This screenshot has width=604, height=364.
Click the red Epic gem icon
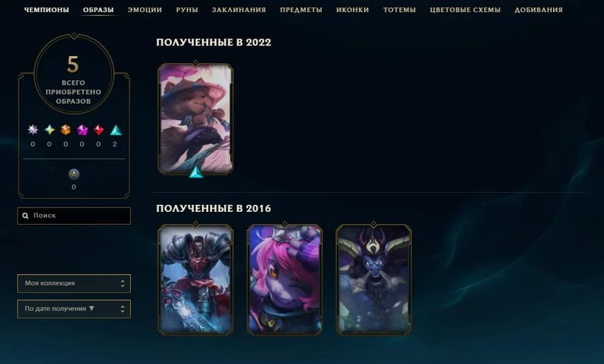tap(98, 130)
